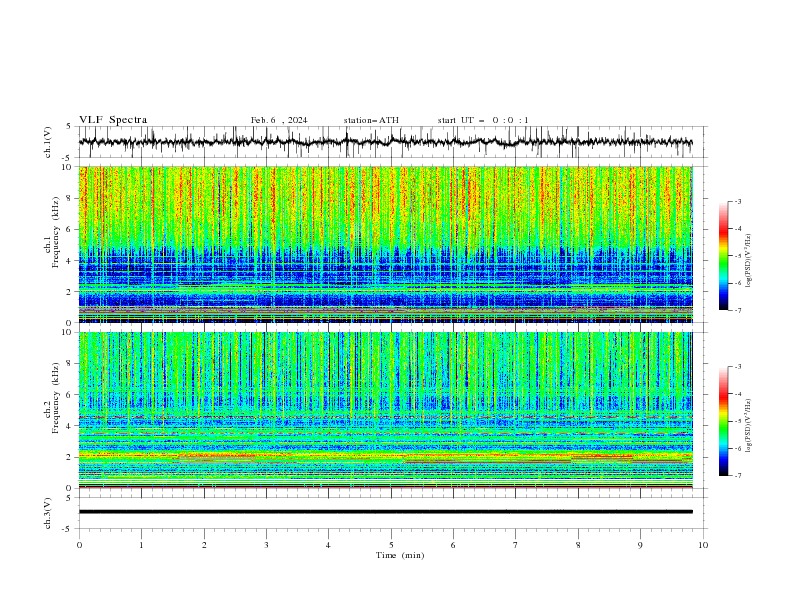The height and width of the screenshot is (612, 792).
Task: Click the ch.3 flat black trace
Action: pos(385,512)
